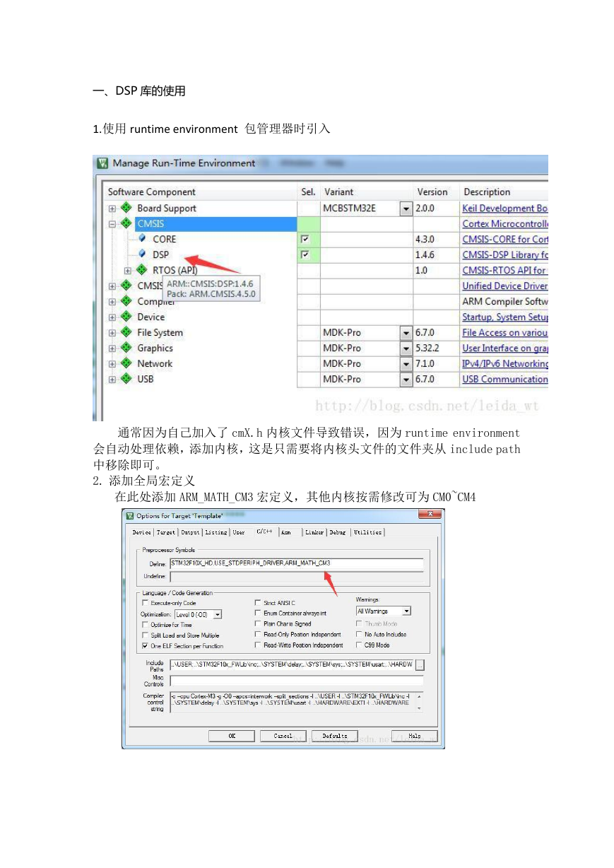
Task: Uncheck the CORE component checkbox
Action: 305,239
